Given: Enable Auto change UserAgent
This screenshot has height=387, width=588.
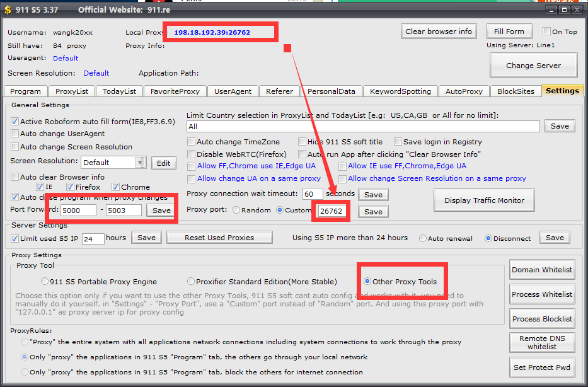Looking at the screenshot, I should (14, 134).
